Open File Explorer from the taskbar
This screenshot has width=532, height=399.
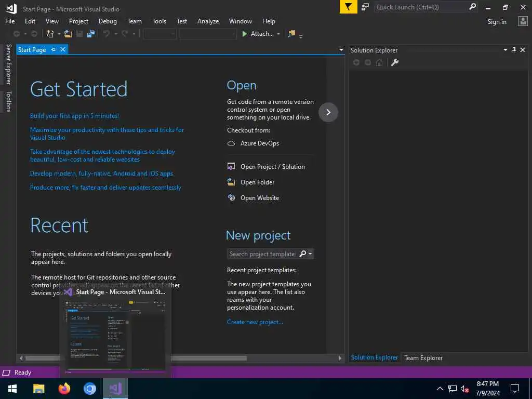coord(38,389)
